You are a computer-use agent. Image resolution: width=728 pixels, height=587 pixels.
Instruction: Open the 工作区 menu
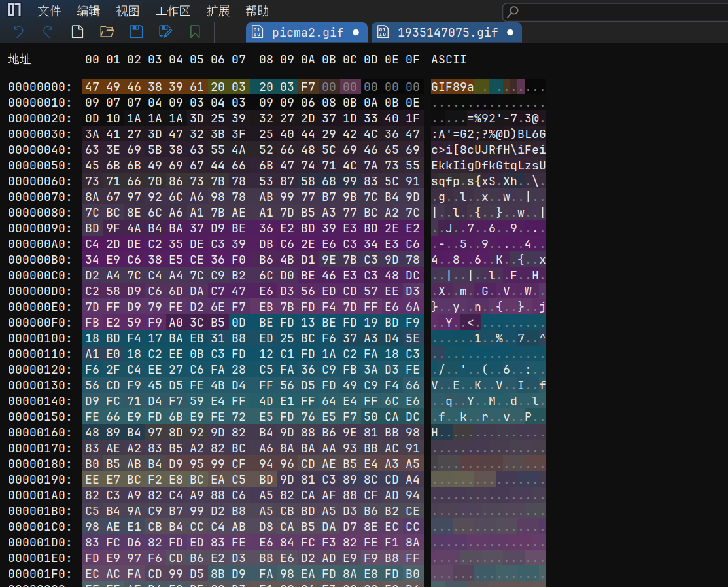pos(173,11)
